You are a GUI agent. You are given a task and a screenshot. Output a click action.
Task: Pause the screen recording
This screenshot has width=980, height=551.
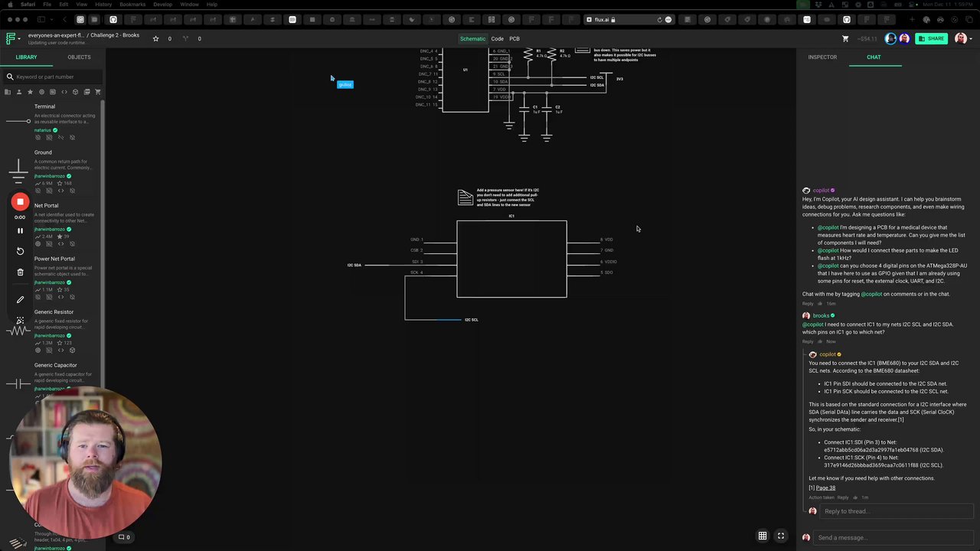(20, 230)
